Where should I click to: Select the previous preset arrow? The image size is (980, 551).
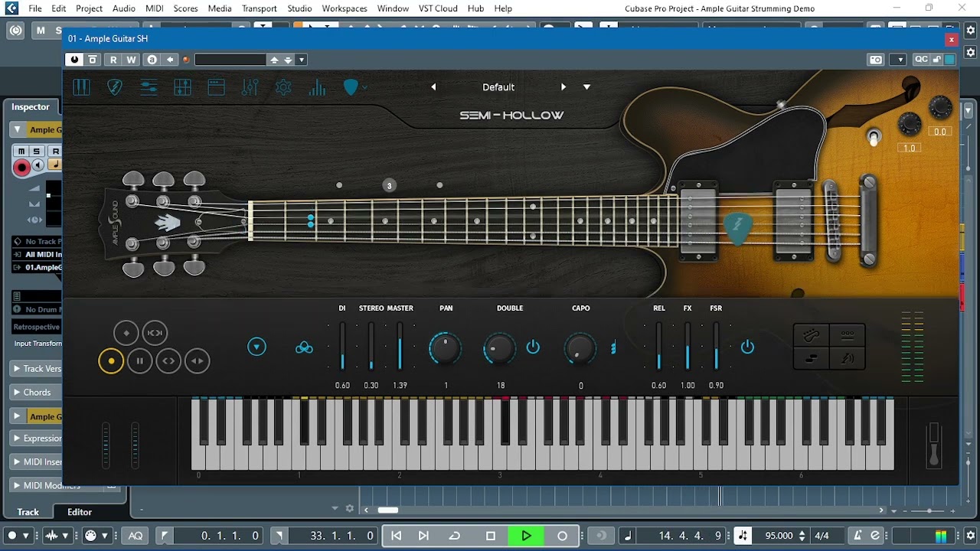click(433, 87)
